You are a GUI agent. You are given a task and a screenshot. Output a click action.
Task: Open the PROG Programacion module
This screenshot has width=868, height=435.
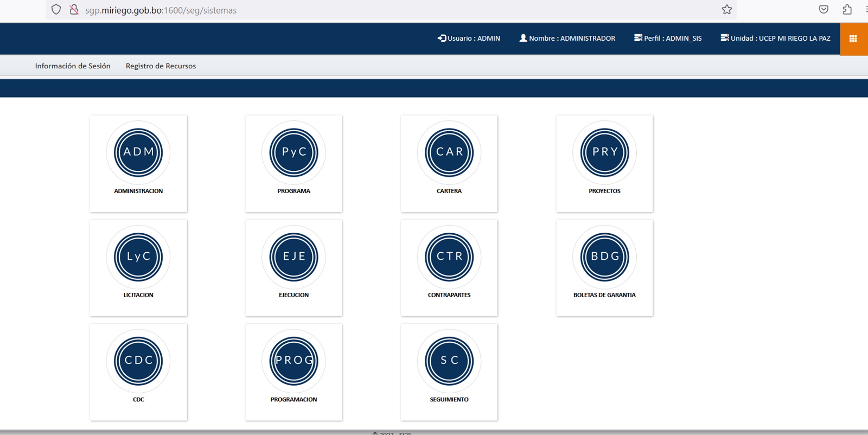pyautogui.click(x=293, y=361)
